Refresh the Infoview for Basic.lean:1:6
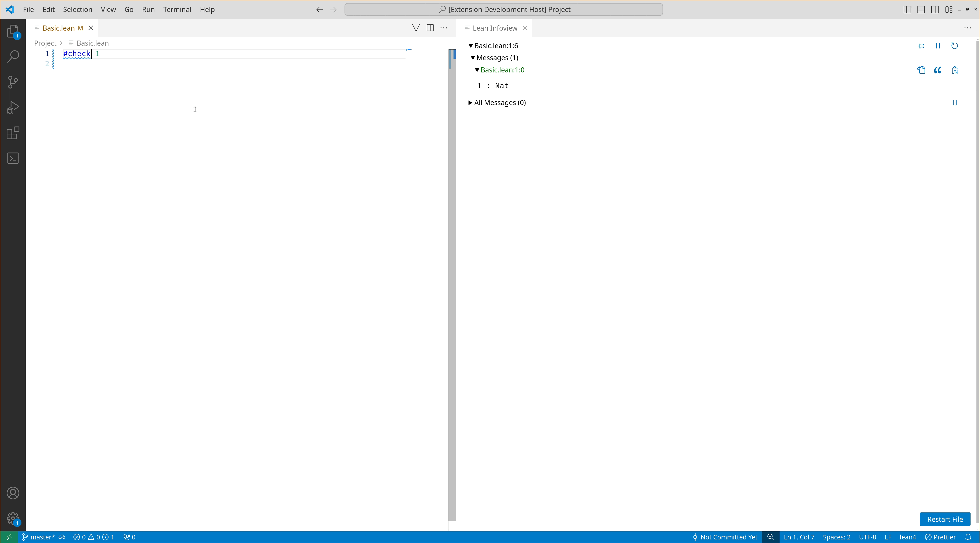Image resolution: width=980 pixels, height=543 pixels. (954, 46)
